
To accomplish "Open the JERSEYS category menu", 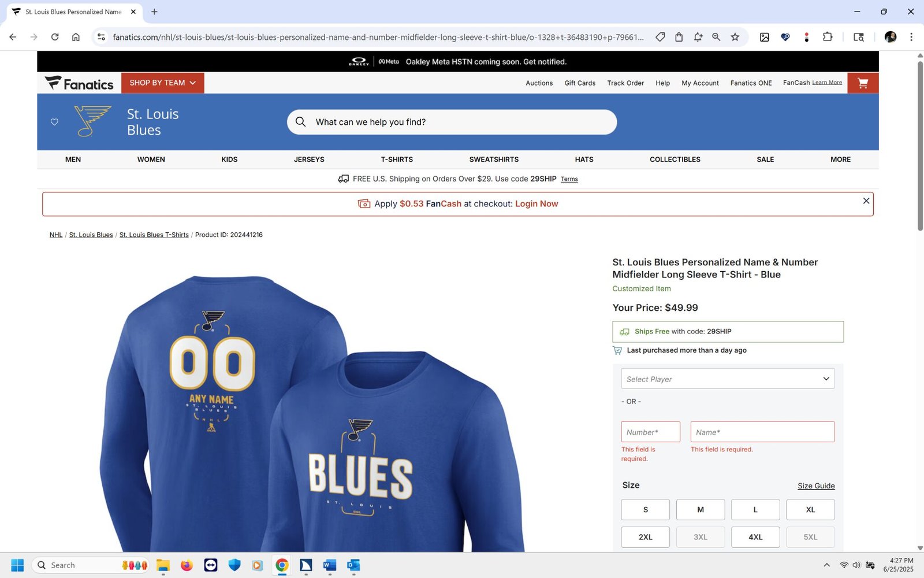I will [x=309, y=160].
